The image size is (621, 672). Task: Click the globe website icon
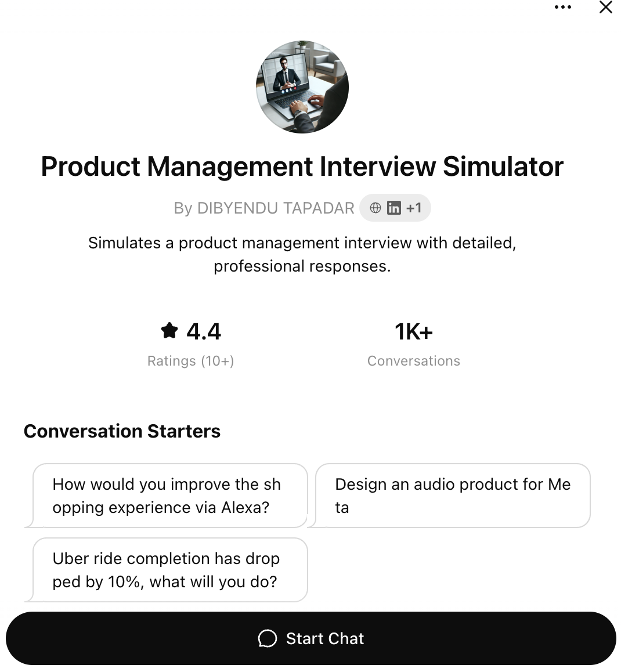click(x=376, y=208)
